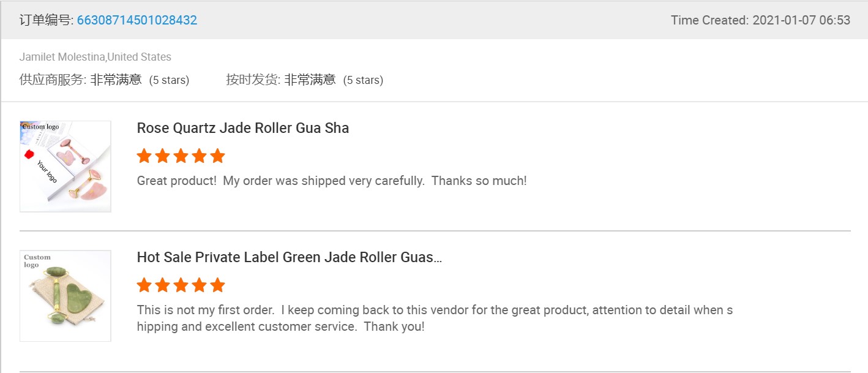Click the "Great product!" review text
The width and height of the screenshot is (868, 373).
pyautogui.click(x=331, y=181)
